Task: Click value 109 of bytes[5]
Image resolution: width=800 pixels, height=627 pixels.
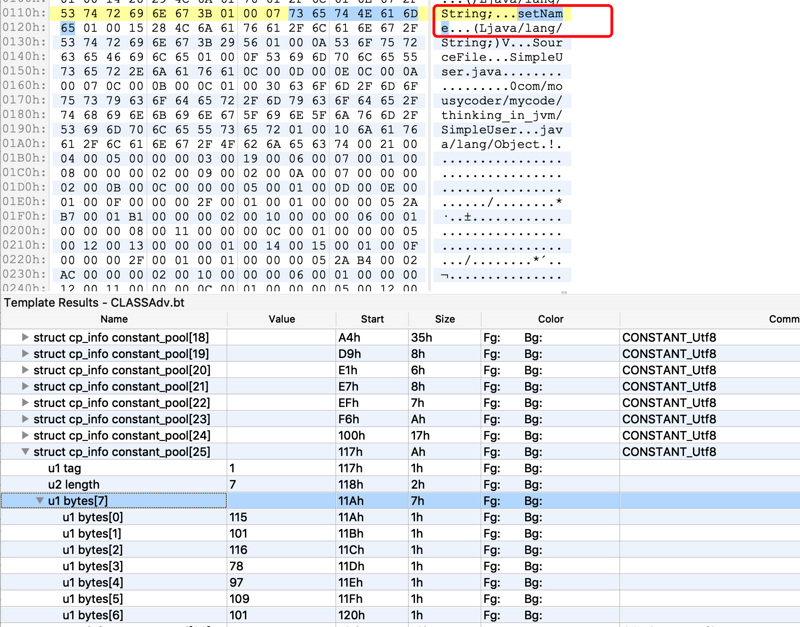Action: pyautogui.click(x=239, y=598)
